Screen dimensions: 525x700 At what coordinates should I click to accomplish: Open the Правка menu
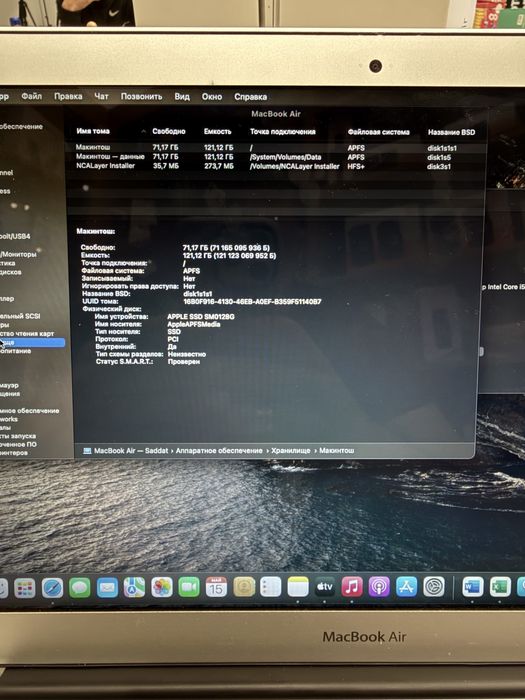[x=68, y=96]
